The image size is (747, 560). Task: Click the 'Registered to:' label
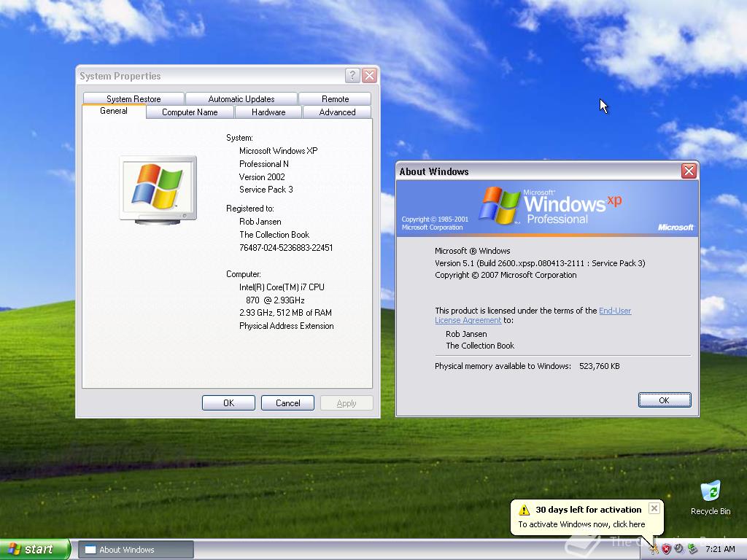coord(250,209)
